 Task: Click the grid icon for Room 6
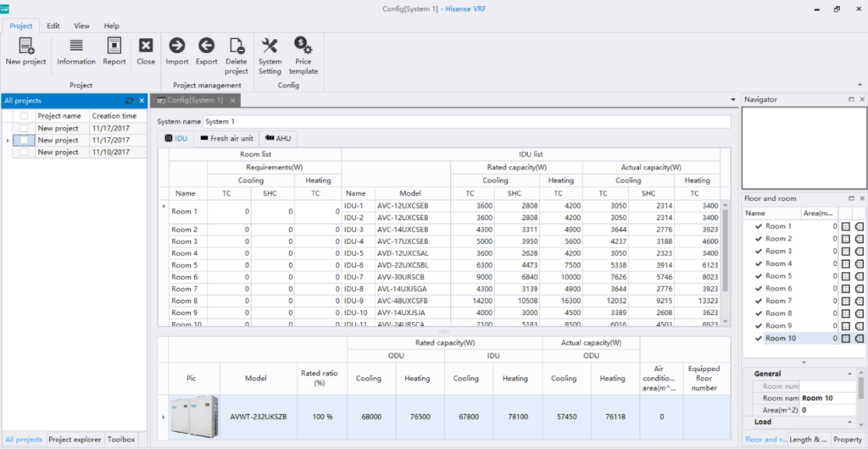[x=846, y=289]
